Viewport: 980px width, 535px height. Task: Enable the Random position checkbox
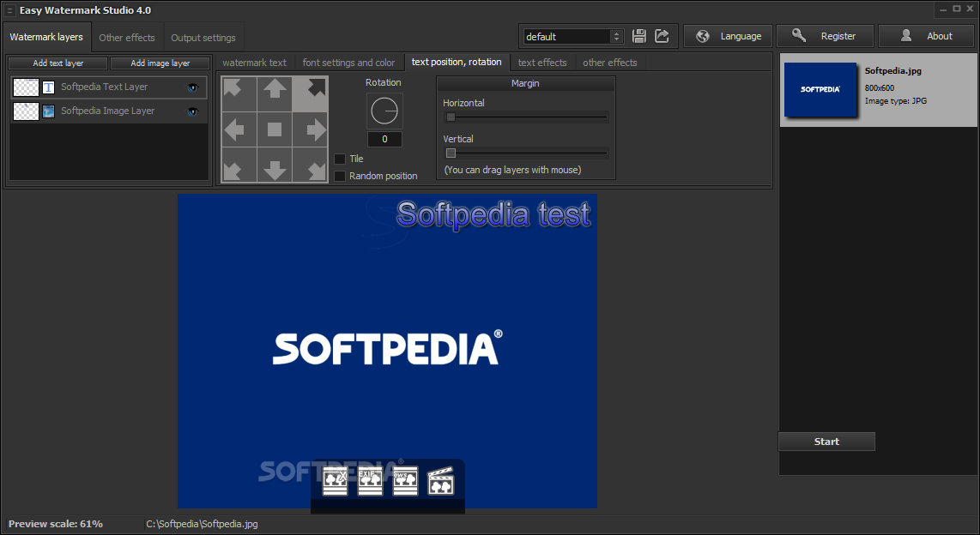[x=340, y=176]
